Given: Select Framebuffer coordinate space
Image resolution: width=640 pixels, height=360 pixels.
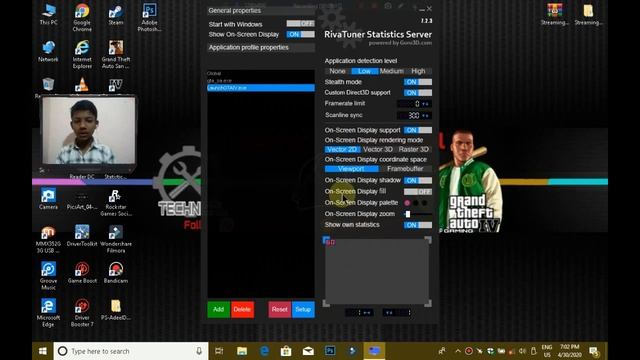Looking at the screenshot, I should click(x=405, y=169).
